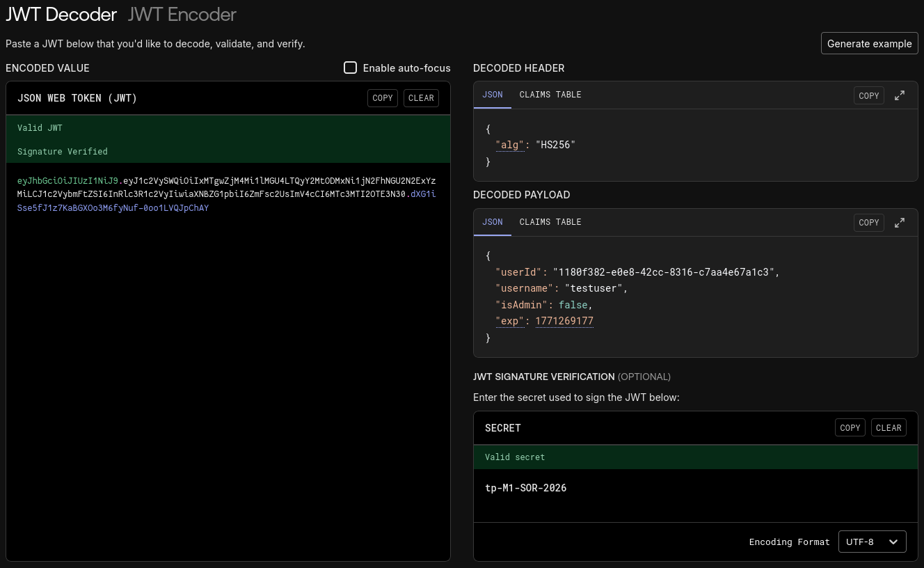
Task: Select JSON tab in Decoded Header
Action: click(x=492, y=95)
